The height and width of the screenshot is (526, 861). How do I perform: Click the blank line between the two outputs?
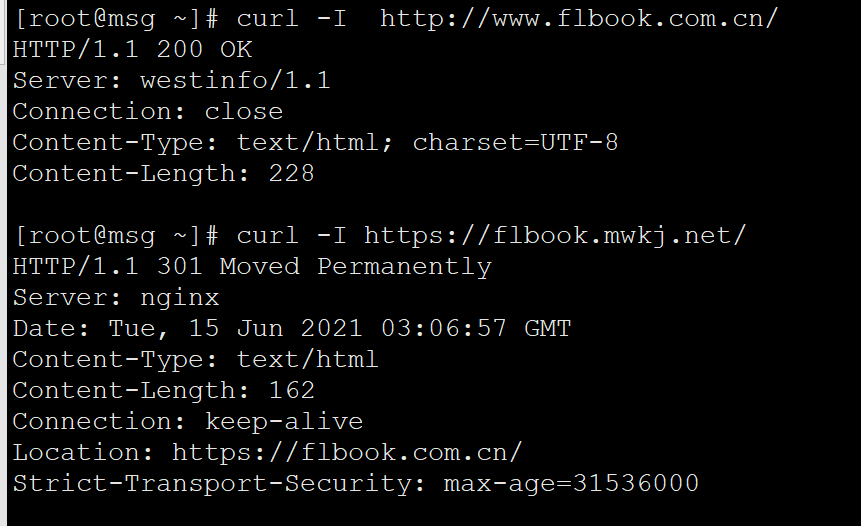coord(430,204)
